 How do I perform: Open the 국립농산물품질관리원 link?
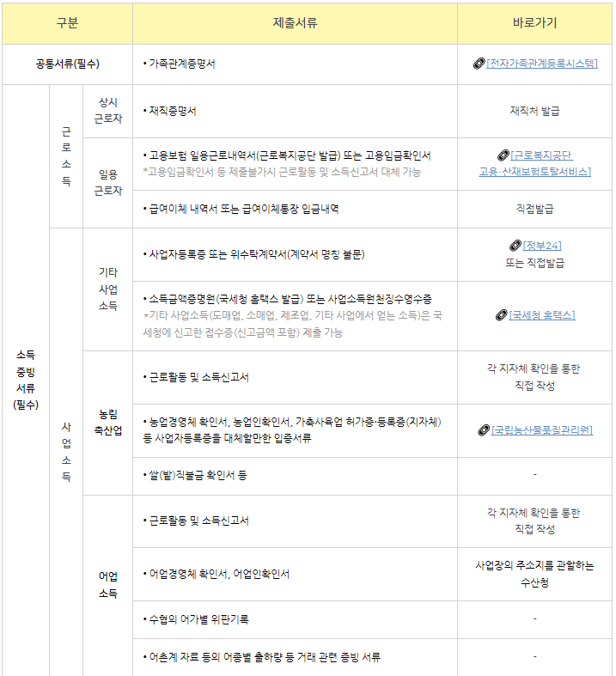(542, 430)
